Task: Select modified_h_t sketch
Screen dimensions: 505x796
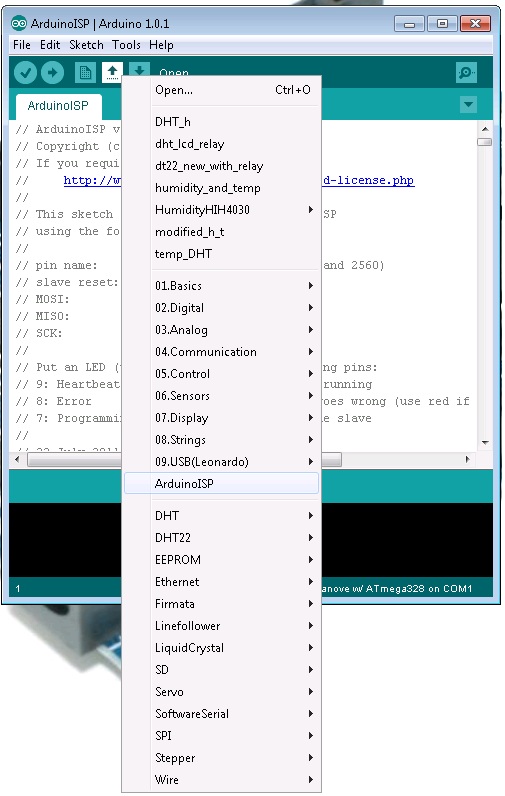Action: tap(221, 232)
